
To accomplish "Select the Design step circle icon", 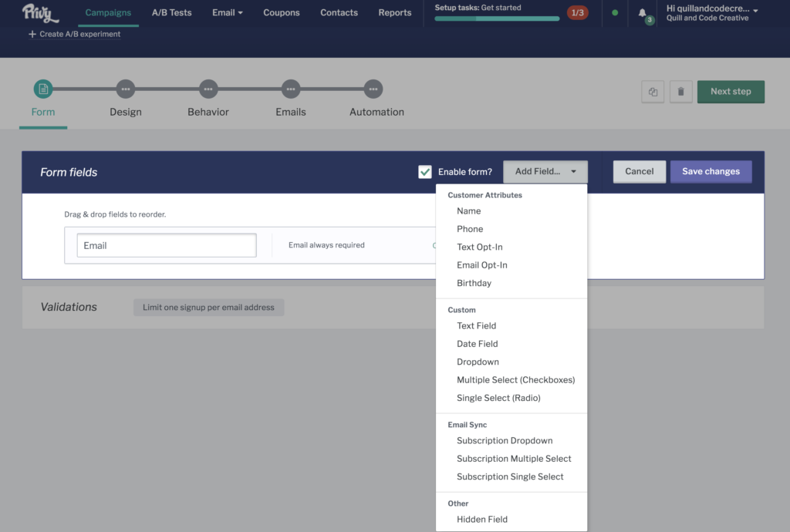I will (x=126, y=89).
